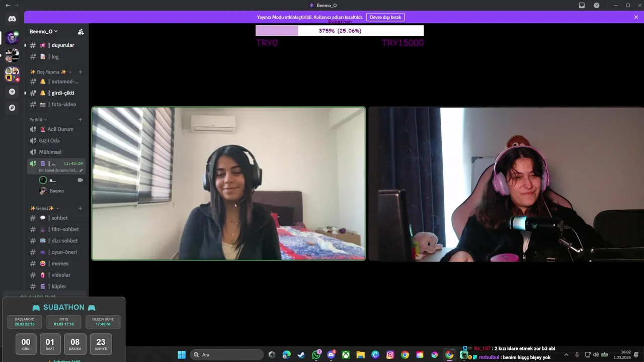Open the klipler channel
This screenshot has height=362, width=644.
point(56,287)
